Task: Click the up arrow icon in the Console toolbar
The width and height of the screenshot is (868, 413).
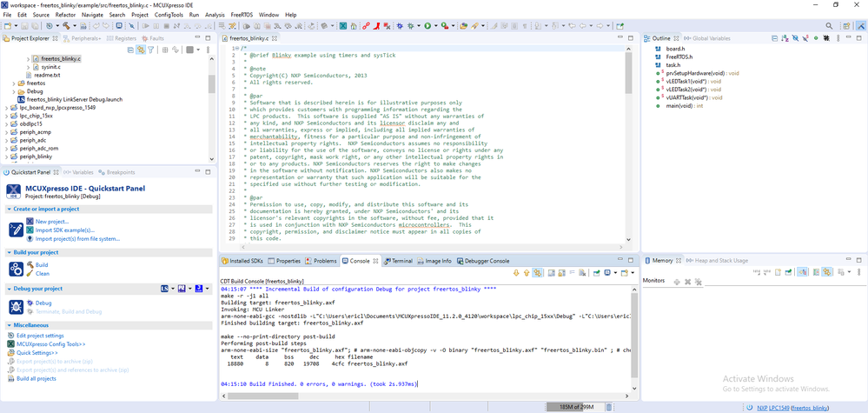Action: pos(527,272)
